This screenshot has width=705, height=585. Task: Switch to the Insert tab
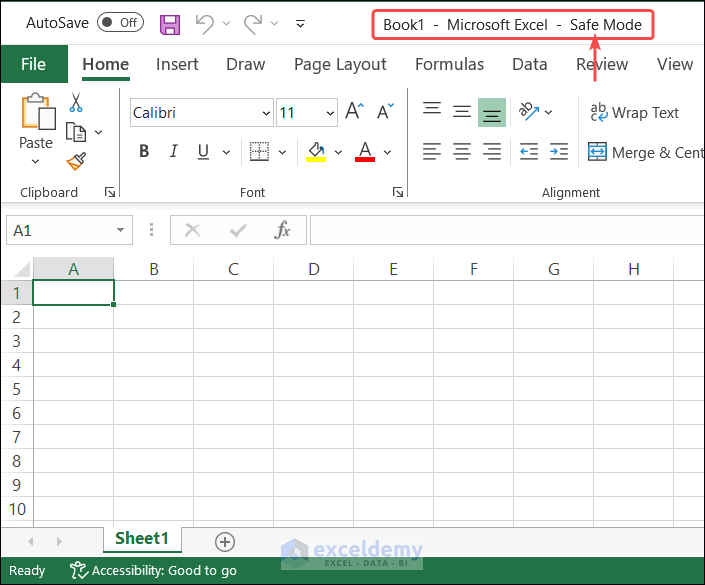tap(177, 64)
